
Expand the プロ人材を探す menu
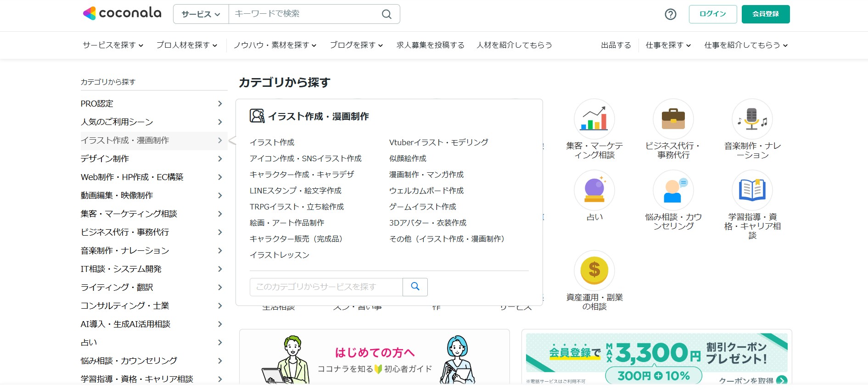point(187,45)
